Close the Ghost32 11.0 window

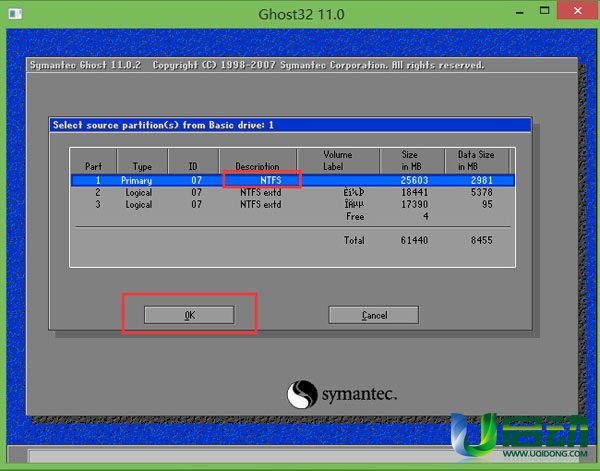point(577,10)
